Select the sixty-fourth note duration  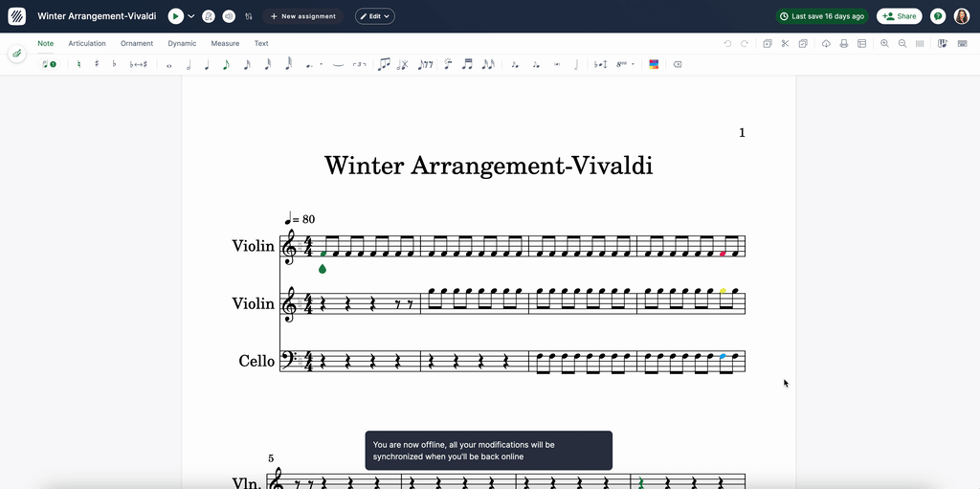pyautogui.click(x=288, y=64)
